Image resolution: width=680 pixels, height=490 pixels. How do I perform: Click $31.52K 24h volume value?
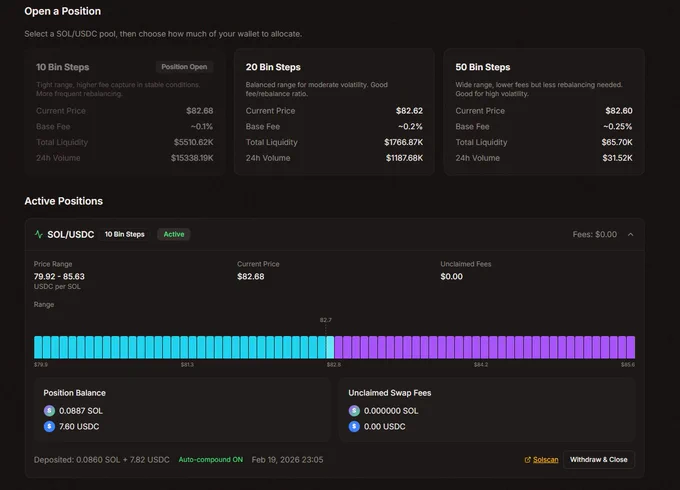click(x=617, y=158)
